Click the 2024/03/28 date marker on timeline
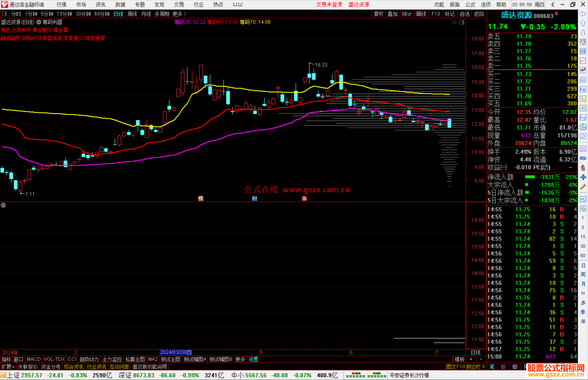 click(176, 352)
